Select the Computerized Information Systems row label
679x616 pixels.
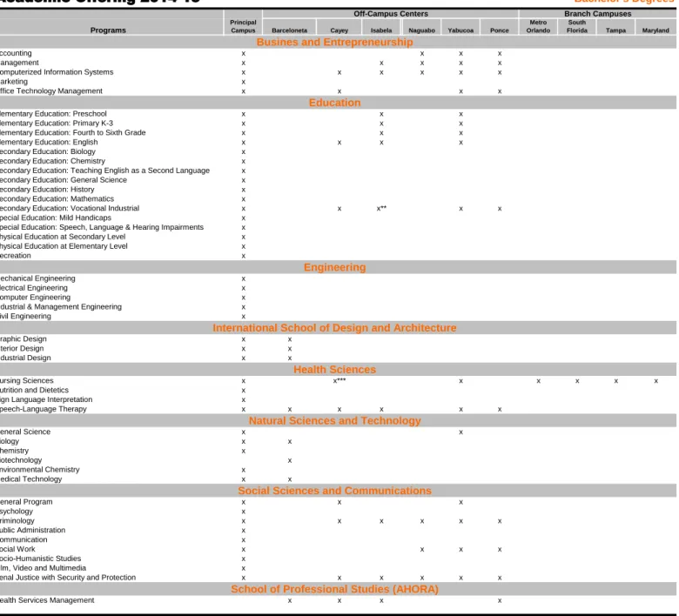pyautogui.click(x=57, y=72)
